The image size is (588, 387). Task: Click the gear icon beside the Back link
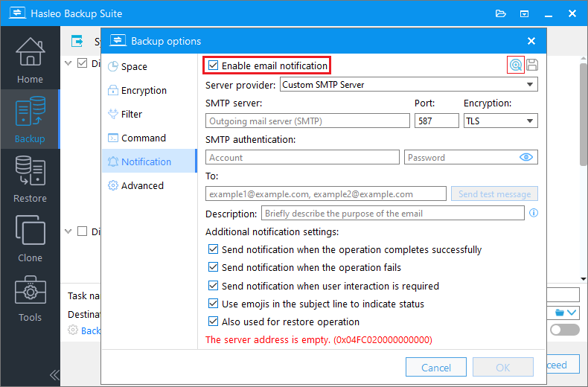tap(73, 330)
